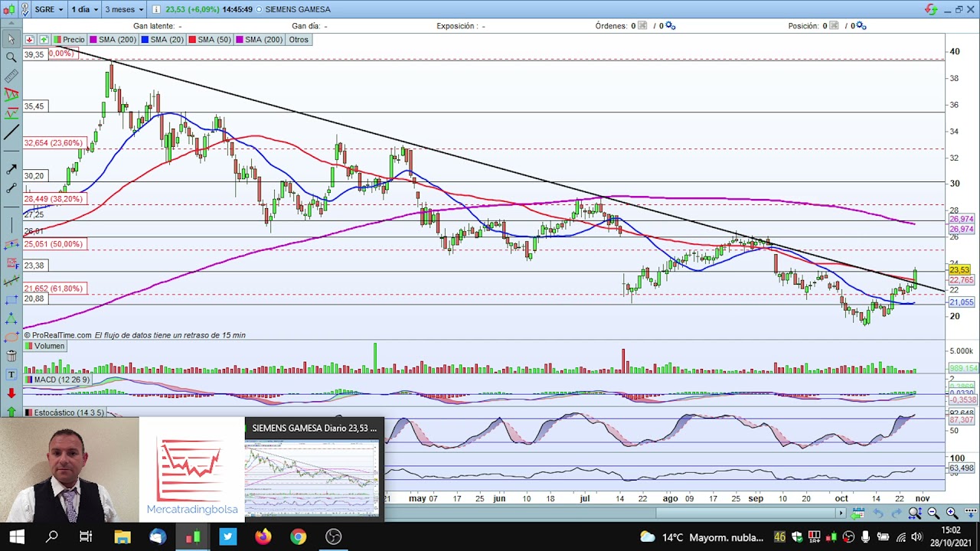Click the SMA (20) indicator label

[x=162, y=40]
